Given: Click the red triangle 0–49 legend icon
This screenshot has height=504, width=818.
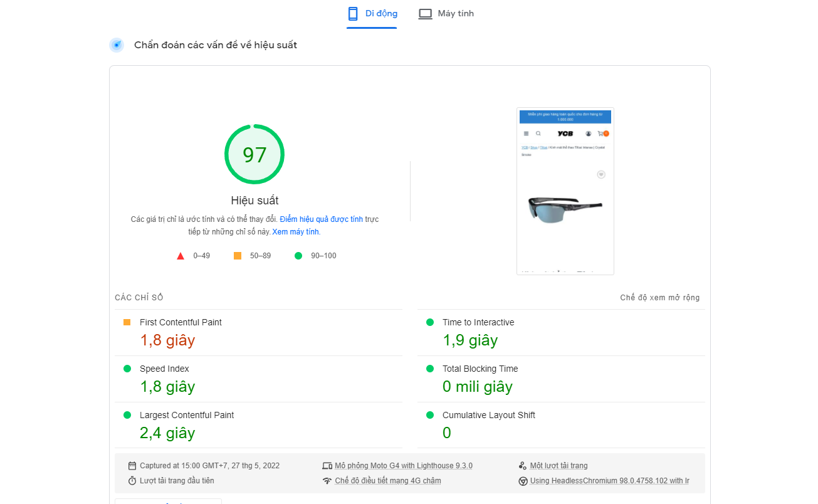Looking at the screenshot, I should pos(181,256).
